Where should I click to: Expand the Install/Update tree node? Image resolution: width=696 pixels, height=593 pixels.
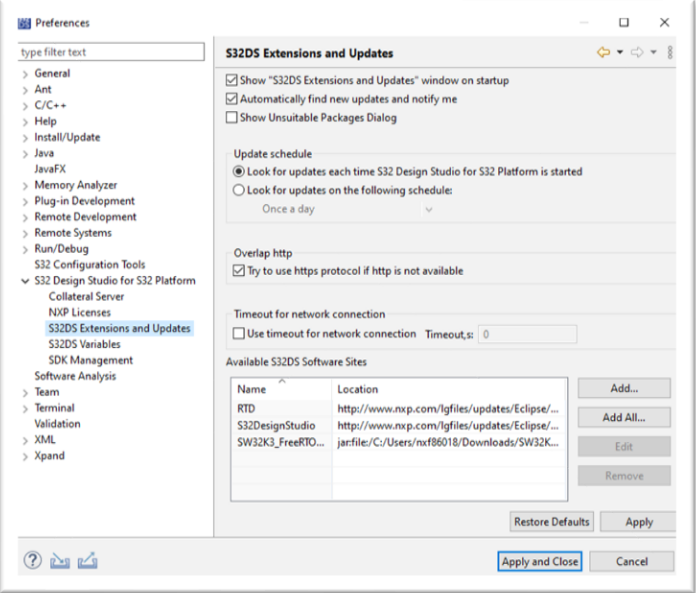tap(25, 138)
